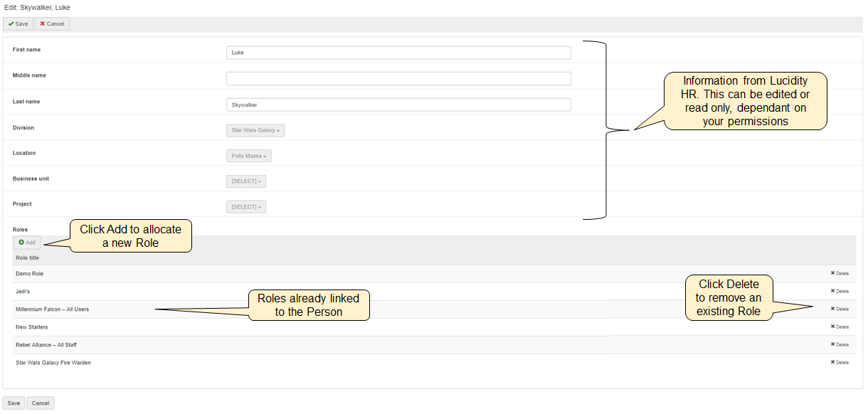Delete the Jedi's role
Image resolution: width=868 pixels, height=414 pixels.
(840, 291)
